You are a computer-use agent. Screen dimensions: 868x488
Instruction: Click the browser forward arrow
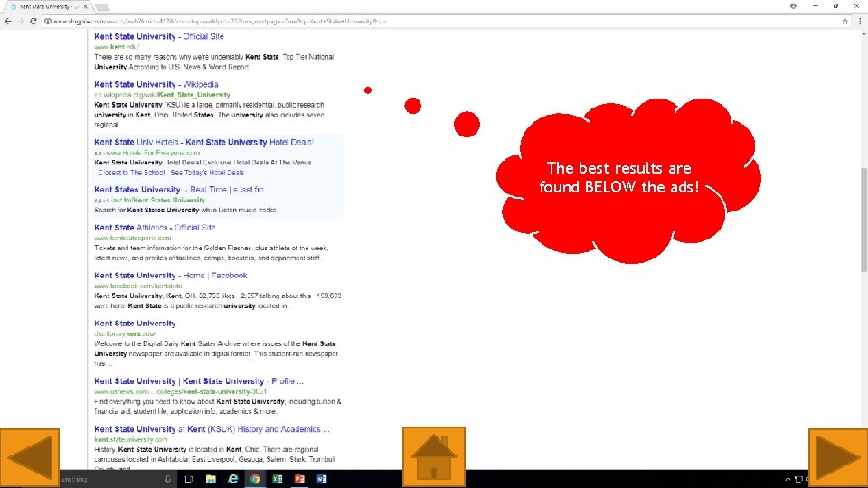(x=21, y=21)
